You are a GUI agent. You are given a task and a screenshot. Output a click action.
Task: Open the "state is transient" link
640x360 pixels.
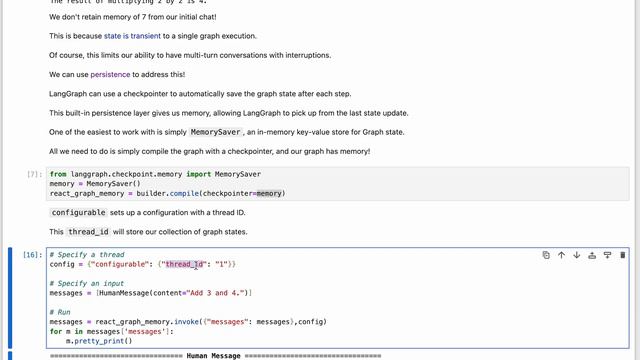pyautogui.click(x=132, y=36)
